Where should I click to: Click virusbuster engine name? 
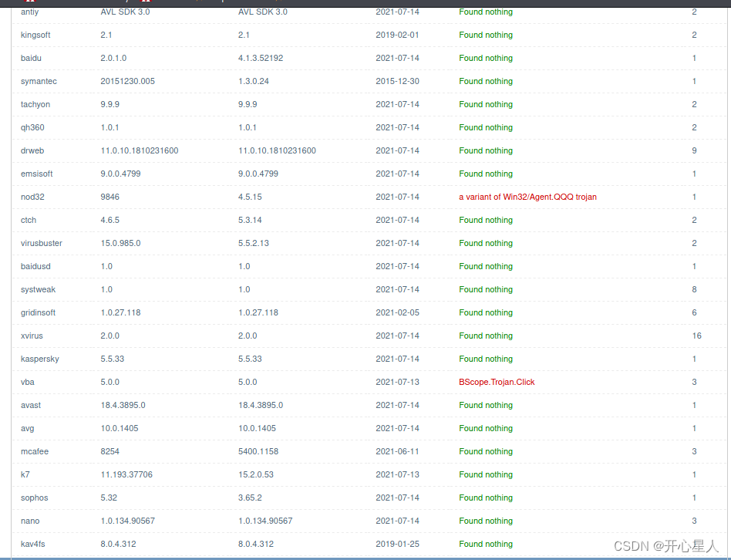[x=42, y=244]
